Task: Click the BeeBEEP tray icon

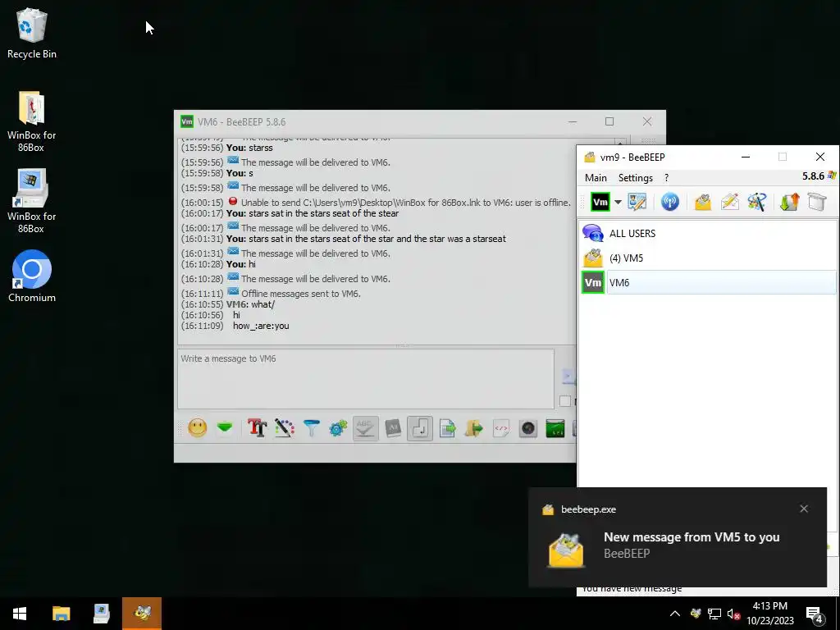Action: tap(696, 614)
